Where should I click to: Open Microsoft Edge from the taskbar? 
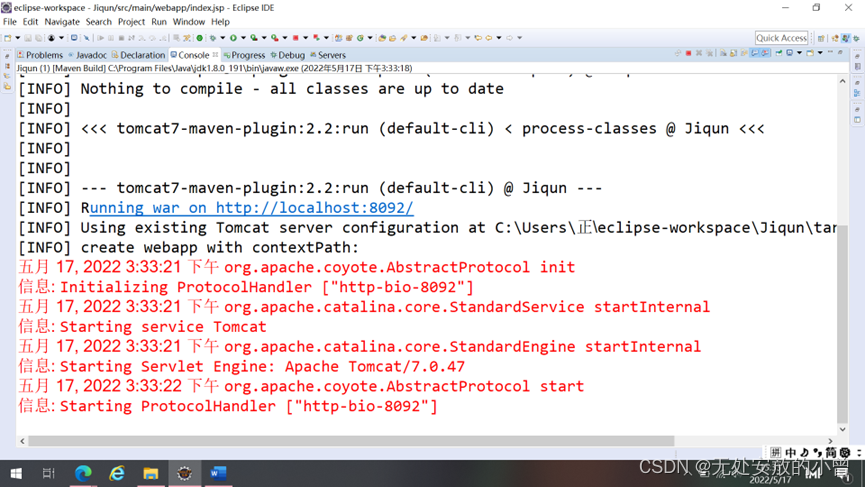point(83,473)
